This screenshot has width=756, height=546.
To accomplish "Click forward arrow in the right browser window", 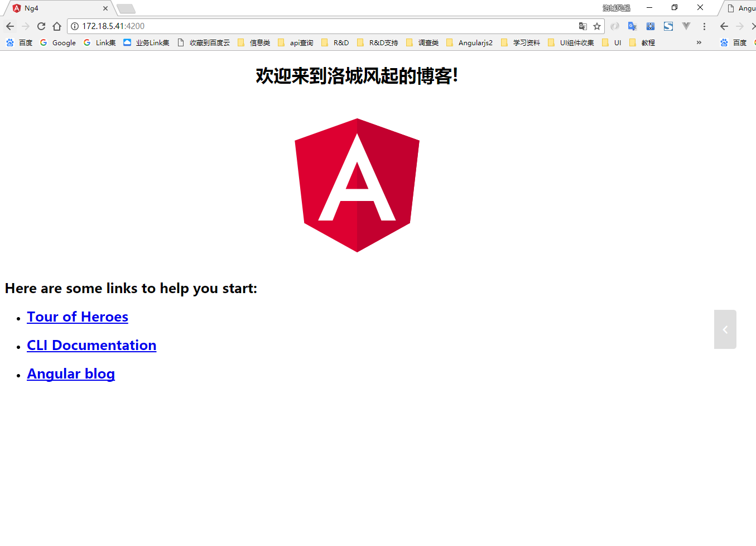I will [x=740, y=26].
